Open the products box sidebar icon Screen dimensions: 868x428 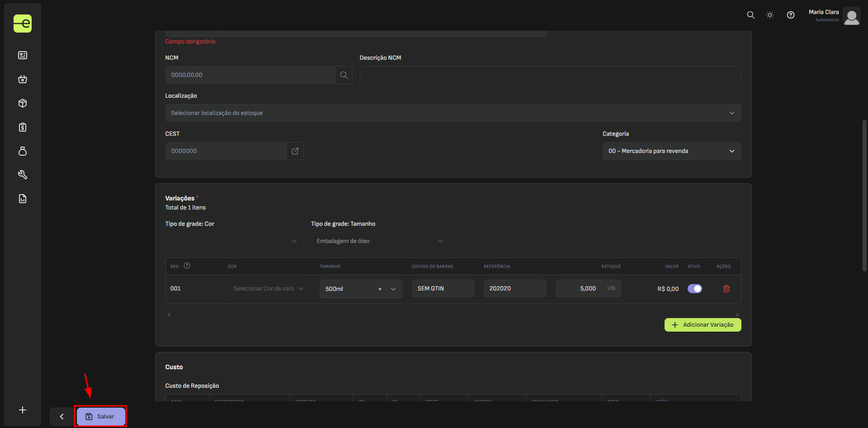point(23,103)
